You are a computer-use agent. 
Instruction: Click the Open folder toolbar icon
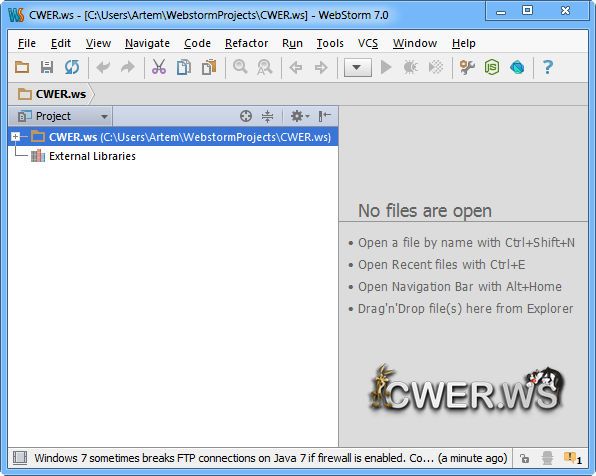(22, 67)
